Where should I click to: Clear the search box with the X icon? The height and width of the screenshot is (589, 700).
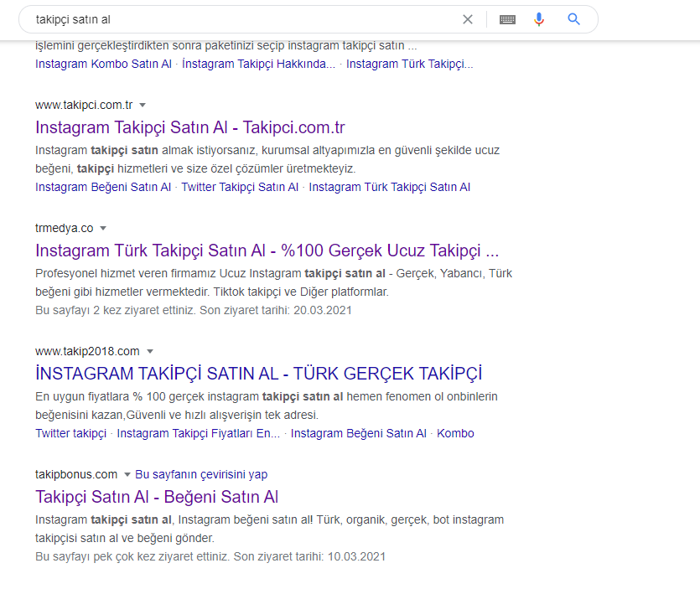click(468, 19)
